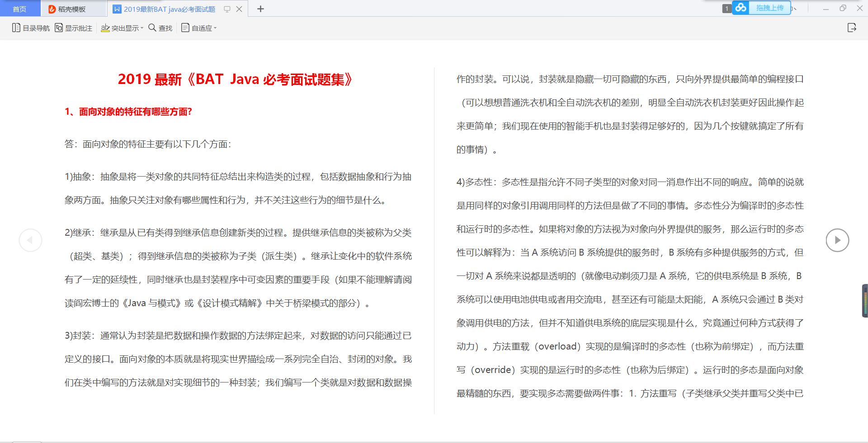Click the paragraph starting with 3)封装

(238, 359)
